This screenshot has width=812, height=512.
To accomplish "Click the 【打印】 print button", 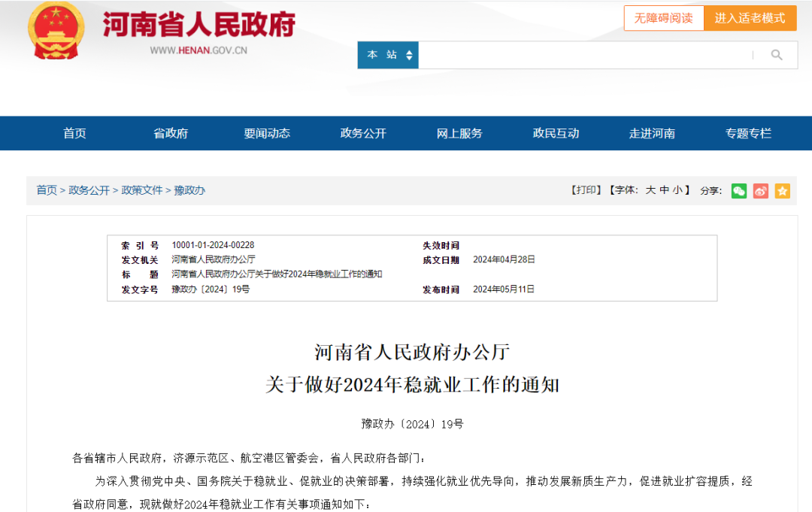I will pyautogui.click(x=586, y=190).
